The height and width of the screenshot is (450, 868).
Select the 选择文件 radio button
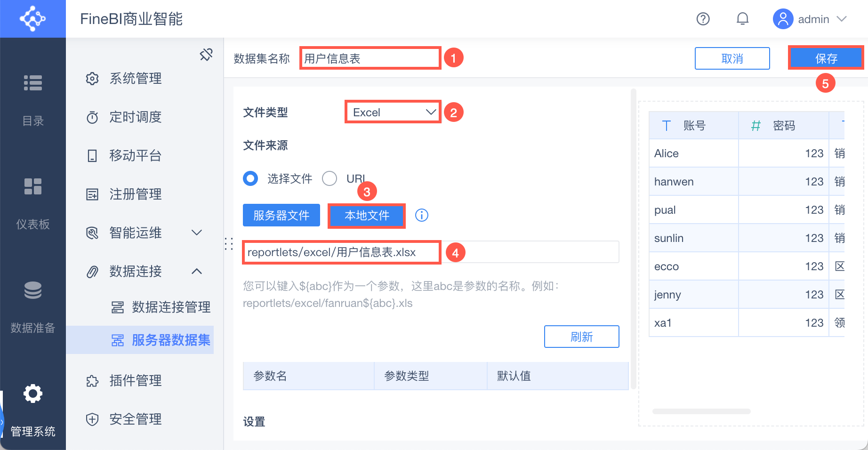250,179
